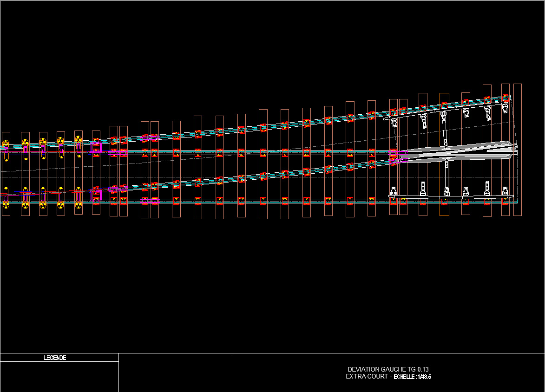Select the white tie-rod above the frog
Image resolution: width=545 pixels, height=392 pixels.
tap(445, 130)
